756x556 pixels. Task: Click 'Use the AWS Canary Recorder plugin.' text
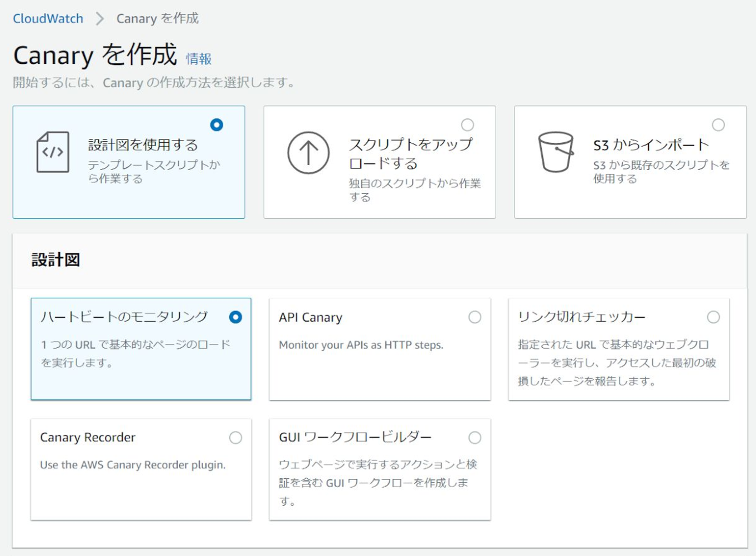pyautogui.click(x=133, y=465)
